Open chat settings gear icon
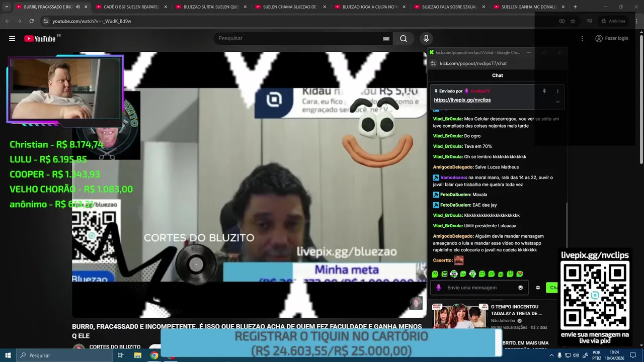The height and width of the screenshot is (362, 644). pyautogui.click(x=538, y=288)
